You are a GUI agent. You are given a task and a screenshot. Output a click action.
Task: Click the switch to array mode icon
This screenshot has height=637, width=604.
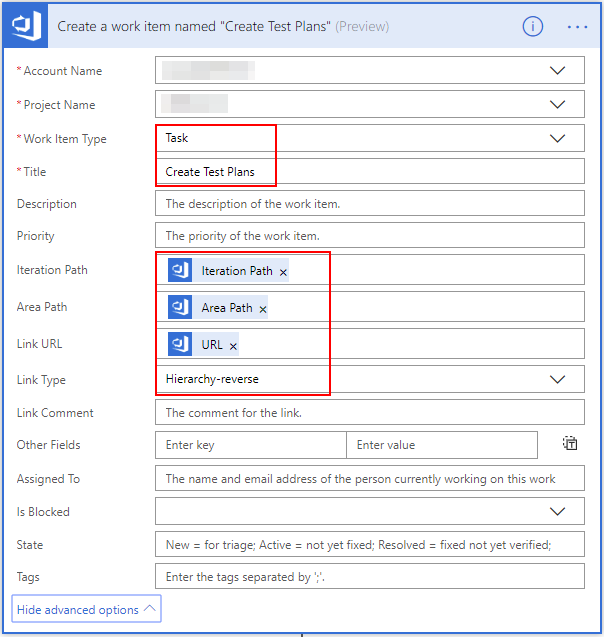click(570, 444)
